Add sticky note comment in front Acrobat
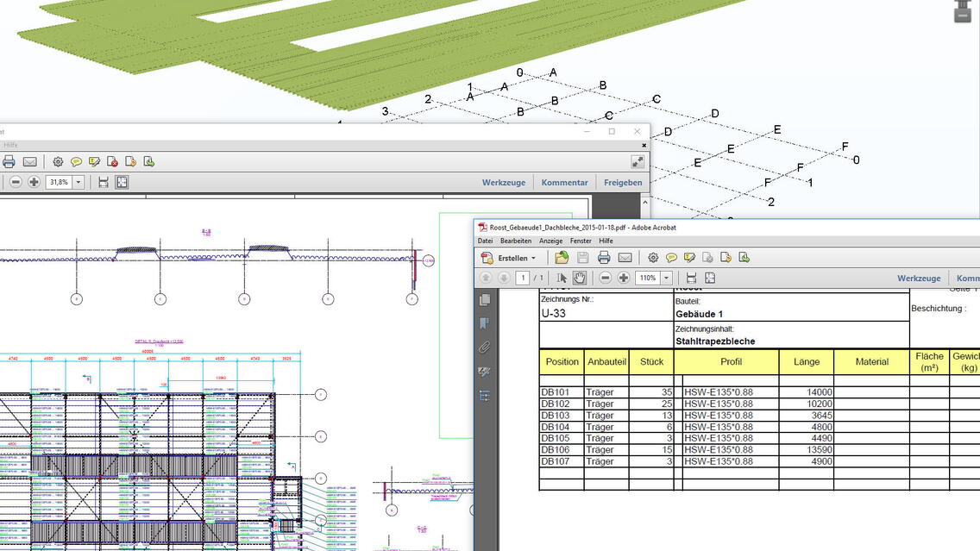Image resolution: width=980 pixels, height=551 pixels. [x=671, y=257]
